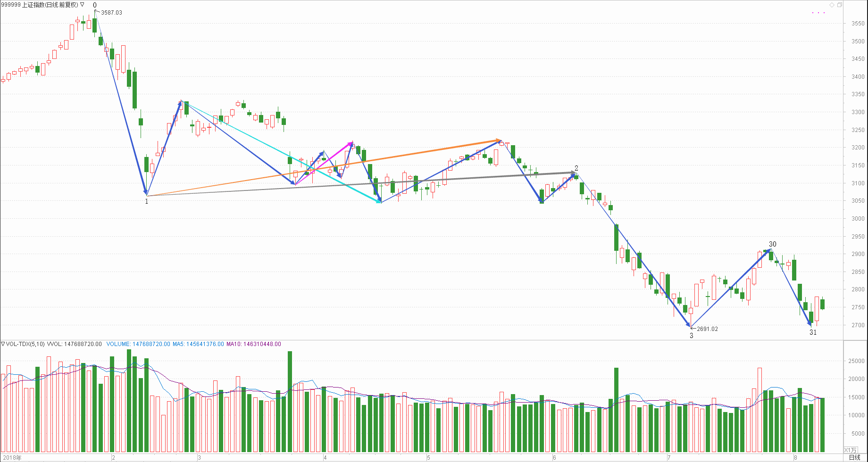Click the gray arrowhead near marker 2
Viewport: 868px width, 462px height.
pos(573,173)
